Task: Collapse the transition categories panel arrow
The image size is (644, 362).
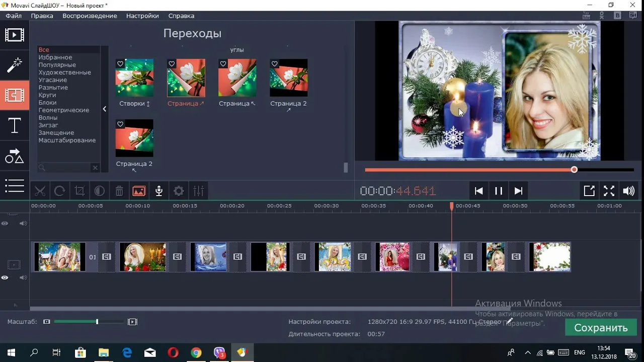Action: [105, 109]
